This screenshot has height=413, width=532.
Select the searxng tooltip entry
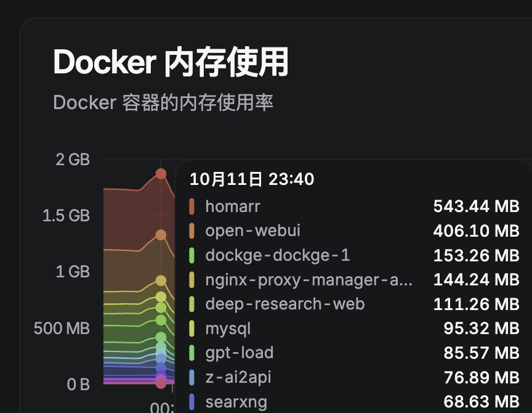[354, 402]
